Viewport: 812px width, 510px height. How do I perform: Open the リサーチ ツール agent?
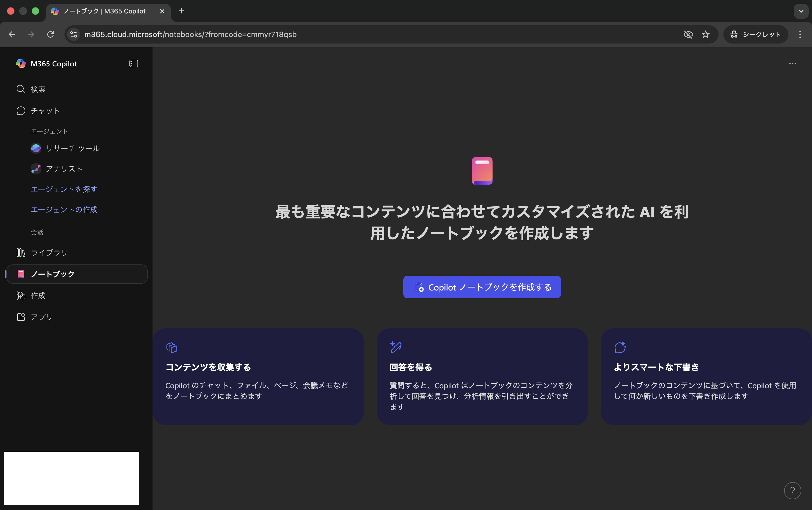(x=73, y=148)
